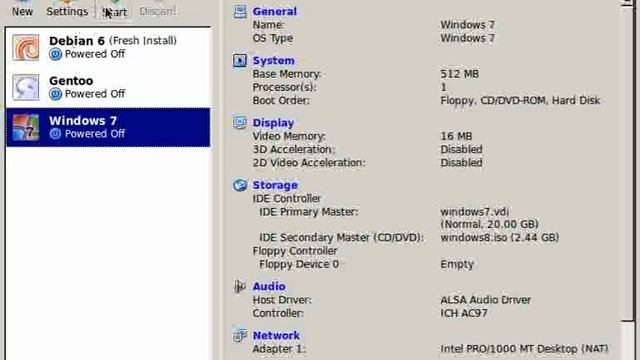
Task: Click the 'ALSA Audio Driver' value
Action: 485,300
